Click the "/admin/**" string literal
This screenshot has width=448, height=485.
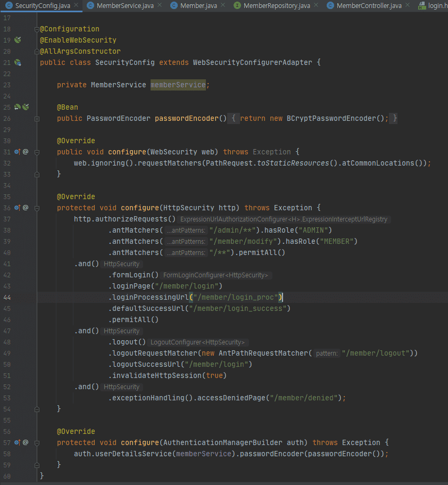(232, 230)
